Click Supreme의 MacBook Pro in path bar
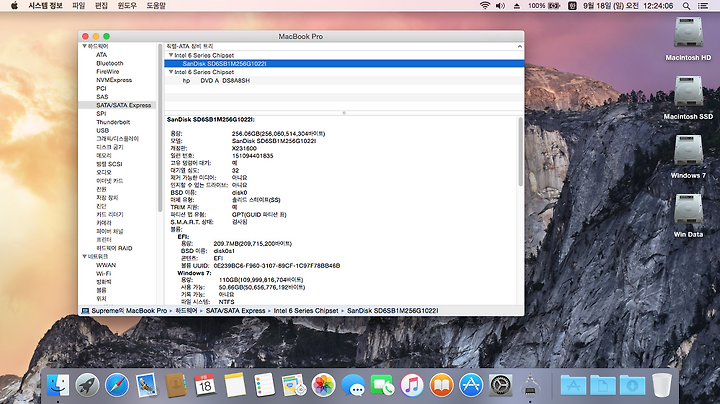 pos(124,311)
